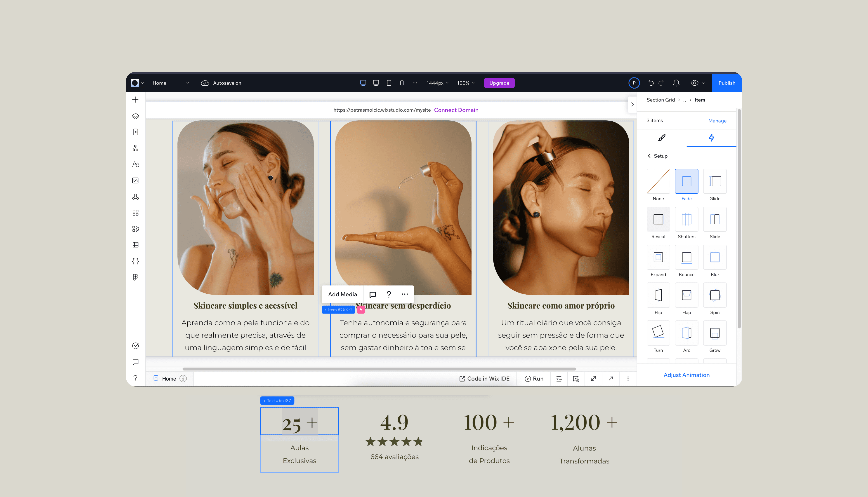
Task: Click the Home page info icon
Action: pyautogui.click(x=183, y=379)
